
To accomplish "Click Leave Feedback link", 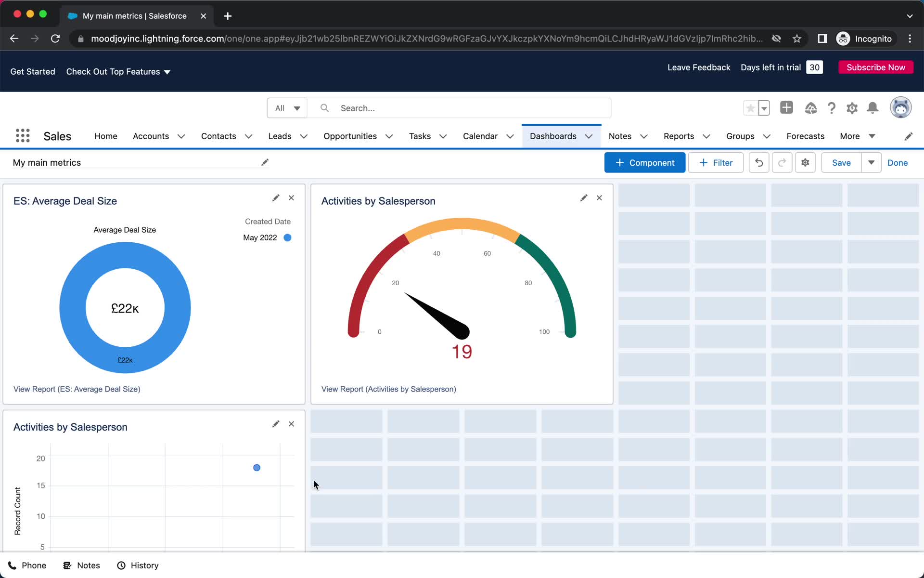I will tap(699, 67).
